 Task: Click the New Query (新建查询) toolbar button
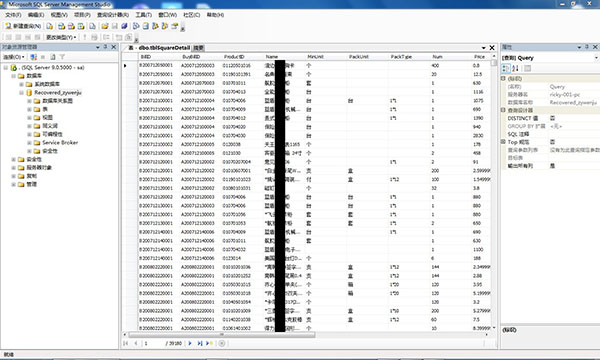(x=23, y=26)
